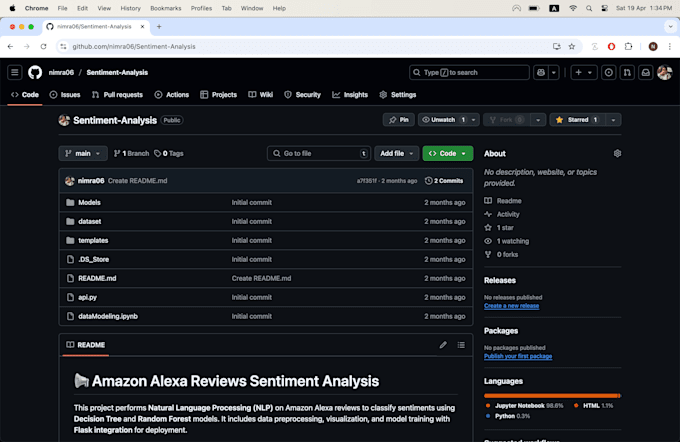The height and width of the screenshot is (442, 680).
Task: Bookmark this page with star icon
Action: [572, 46]
